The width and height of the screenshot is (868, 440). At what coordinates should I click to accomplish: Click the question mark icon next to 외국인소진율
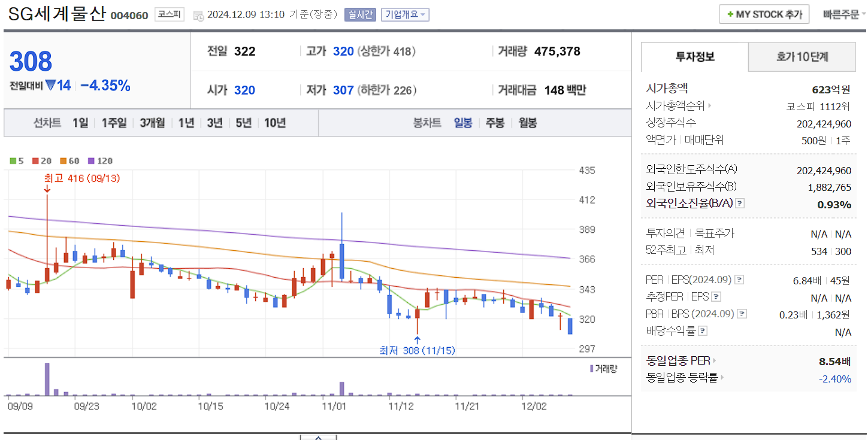click(740, 203)
